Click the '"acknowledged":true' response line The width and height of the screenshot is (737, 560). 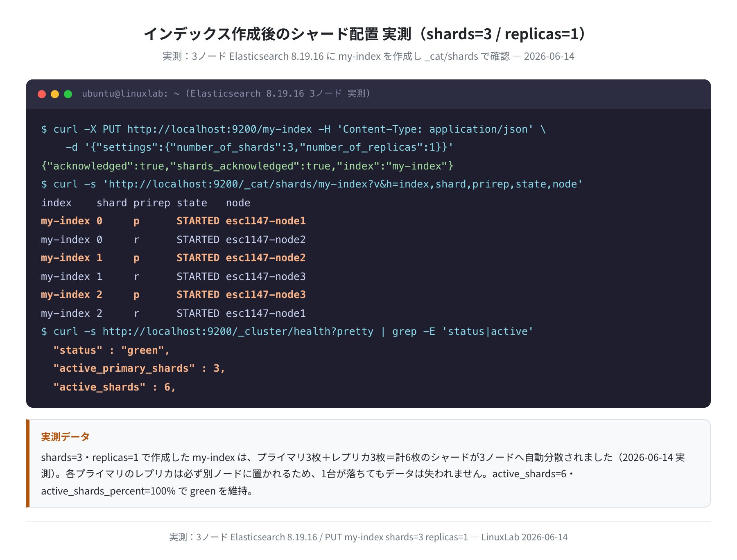pyautogui.click(x=247, y=166)
